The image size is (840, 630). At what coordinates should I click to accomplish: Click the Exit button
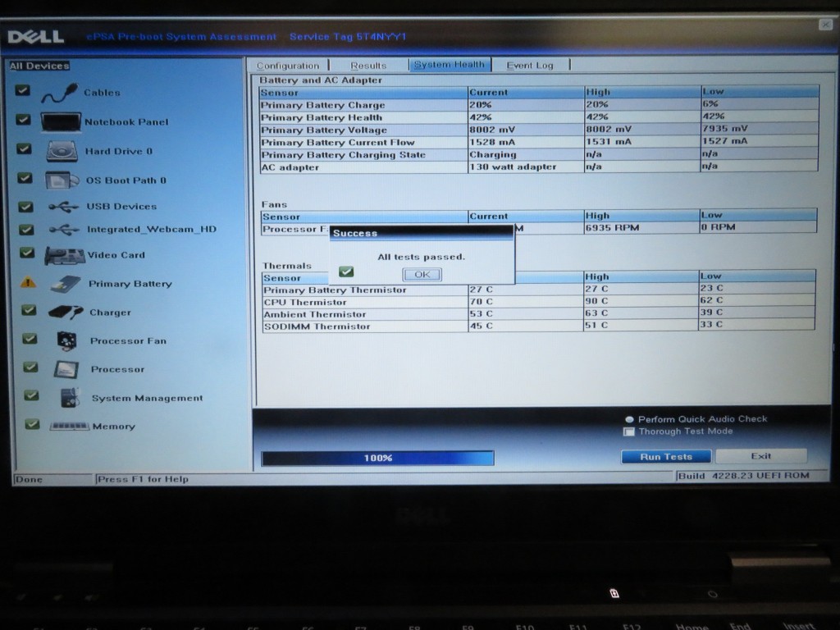[760, 456]
